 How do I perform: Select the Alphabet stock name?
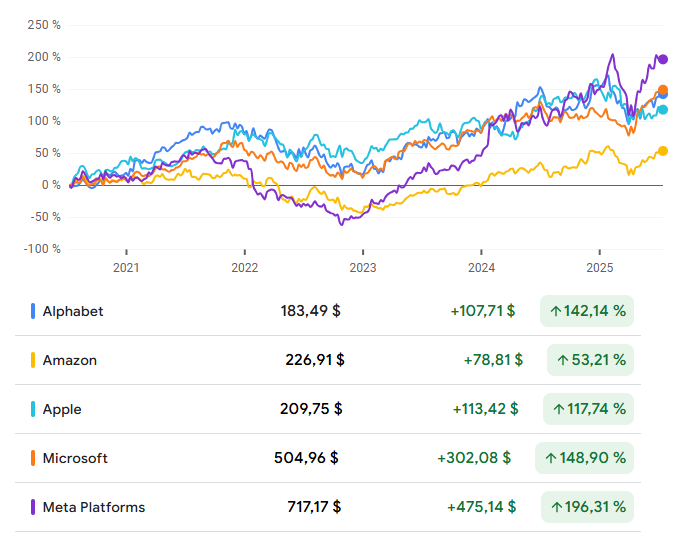pos(73,311)
